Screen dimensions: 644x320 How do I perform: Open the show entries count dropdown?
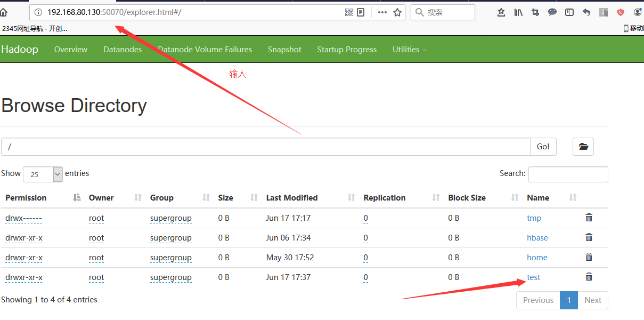[43, 174]
